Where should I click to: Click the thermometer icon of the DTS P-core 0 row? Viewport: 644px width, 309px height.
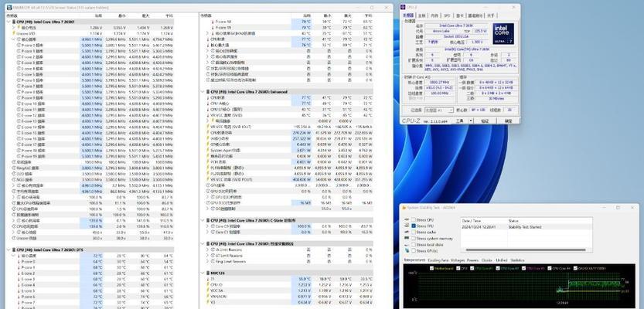point(19,261)
